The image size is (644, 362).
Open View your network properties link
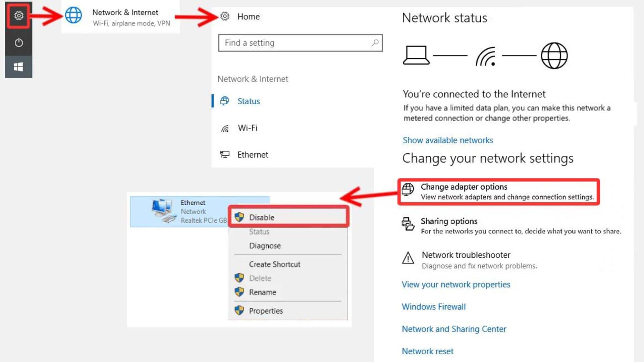(x=456, y=285)
